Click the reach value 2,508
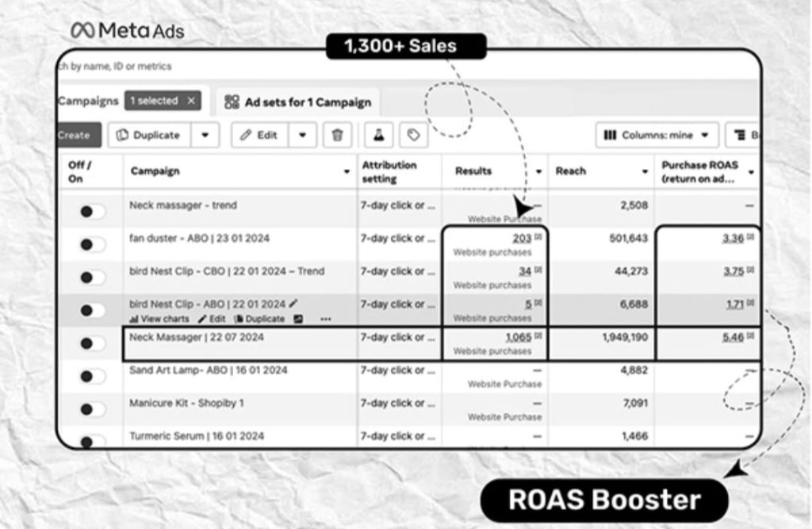This screenshot has height=529, width=812. point(634,205)
